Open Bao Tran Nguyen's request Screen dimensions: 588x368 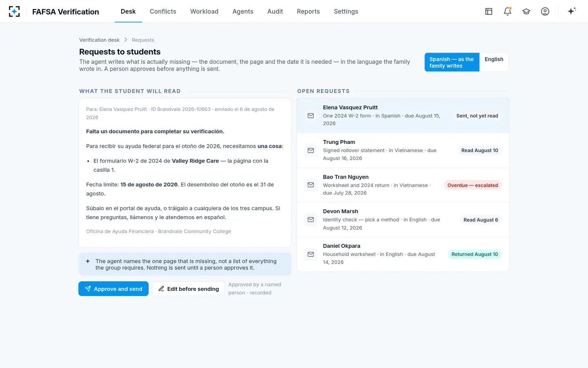tap(403, 185)
